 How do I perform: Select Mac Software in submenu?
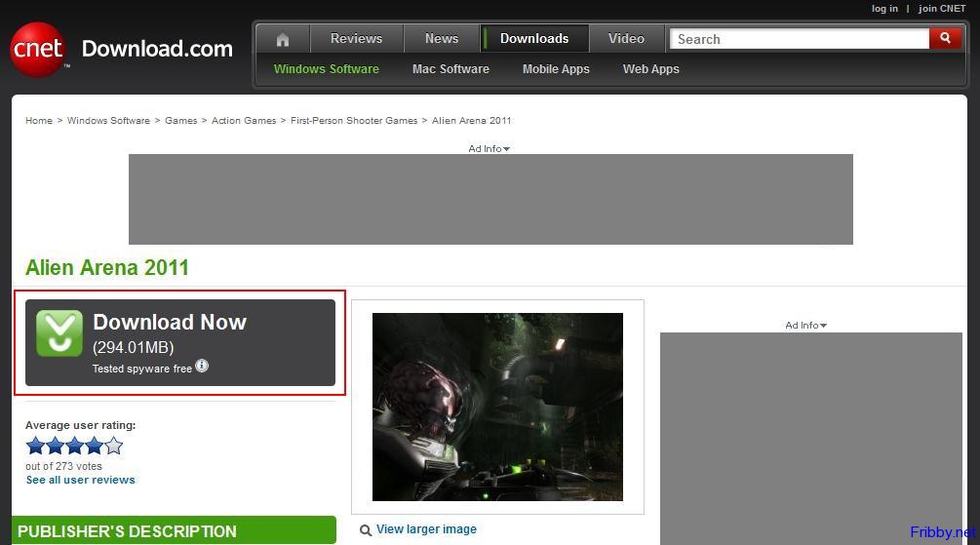[x=451, y=69]
